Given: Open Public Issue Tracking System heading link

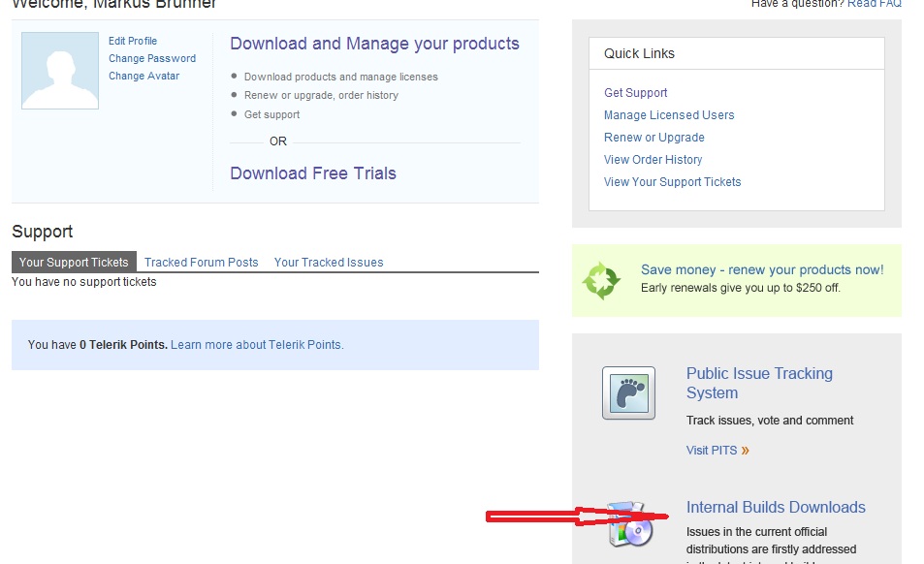Looking at the screenshot, I should point(759,383).
